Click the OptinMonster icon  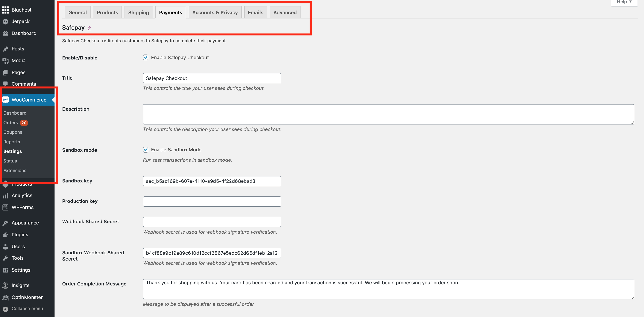5,297
